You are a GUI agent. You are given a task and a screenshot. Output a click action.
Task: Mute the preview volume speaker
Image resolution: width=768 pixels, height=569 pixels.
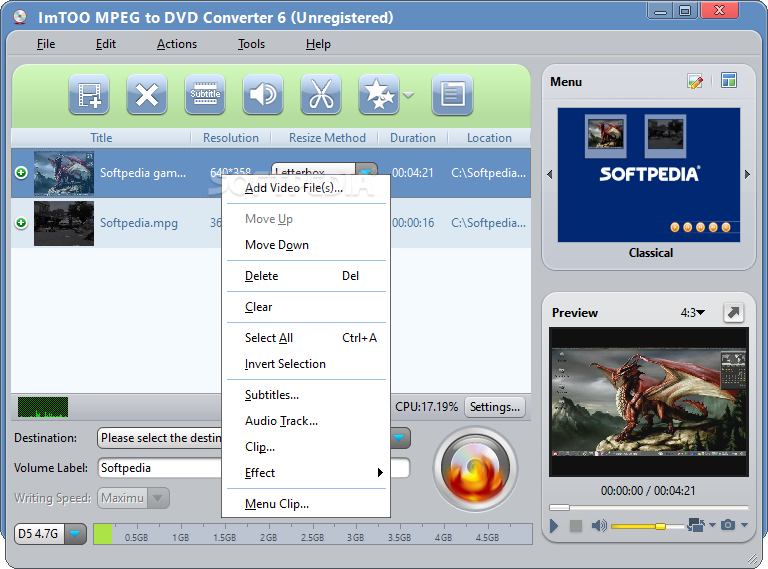(x=599, y=526)
